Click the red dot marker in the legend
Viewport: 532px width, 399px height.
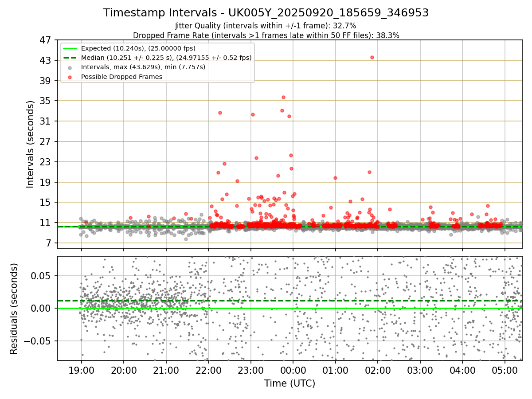(70, 77)
